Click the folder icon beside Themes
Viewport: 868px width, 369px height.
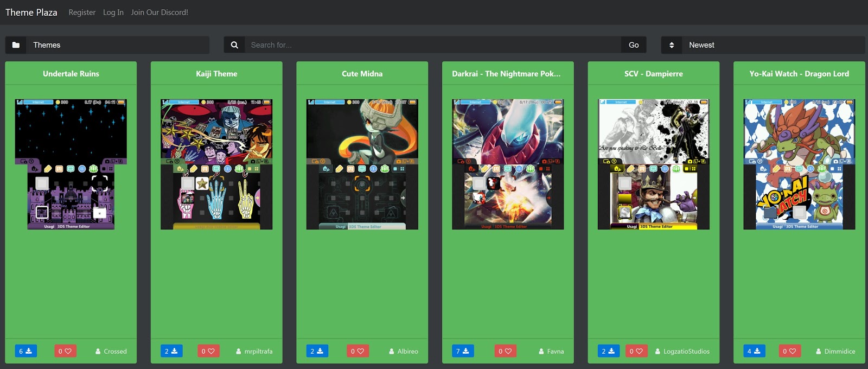click(16, 45)
